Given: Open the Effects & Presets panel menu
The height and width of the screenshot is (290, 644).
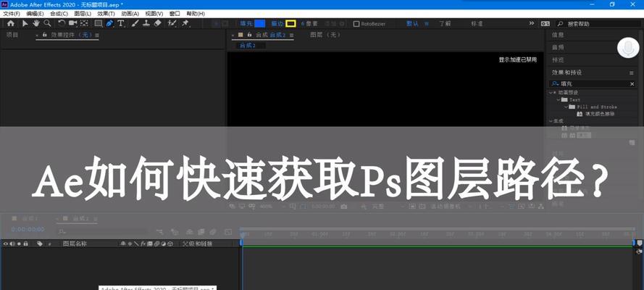Looking at the screenshot, I should click(632, 72).
